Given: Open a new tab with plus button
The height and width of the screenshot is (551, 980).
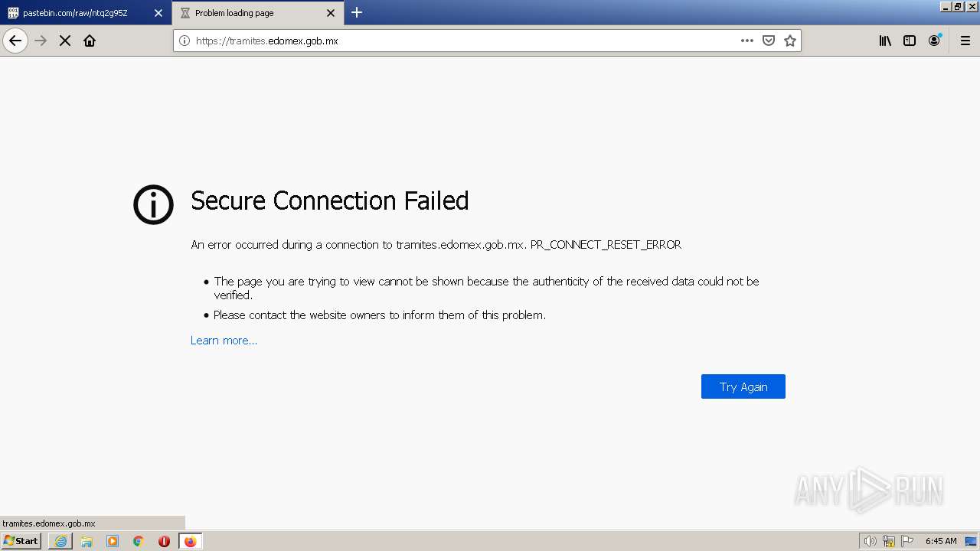Looking at the screenshot, I should pos(357,12).
